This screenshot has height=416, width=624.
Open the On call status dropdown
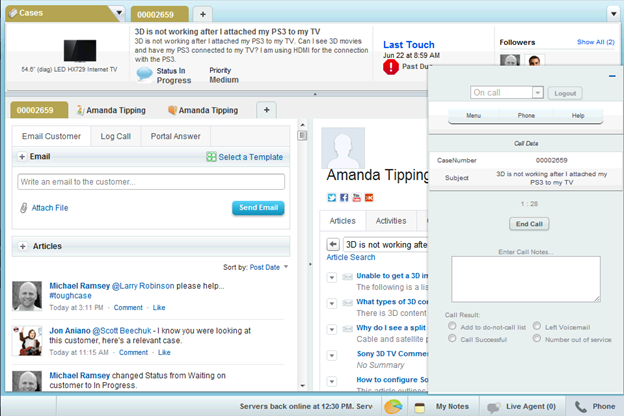point(538,93)
